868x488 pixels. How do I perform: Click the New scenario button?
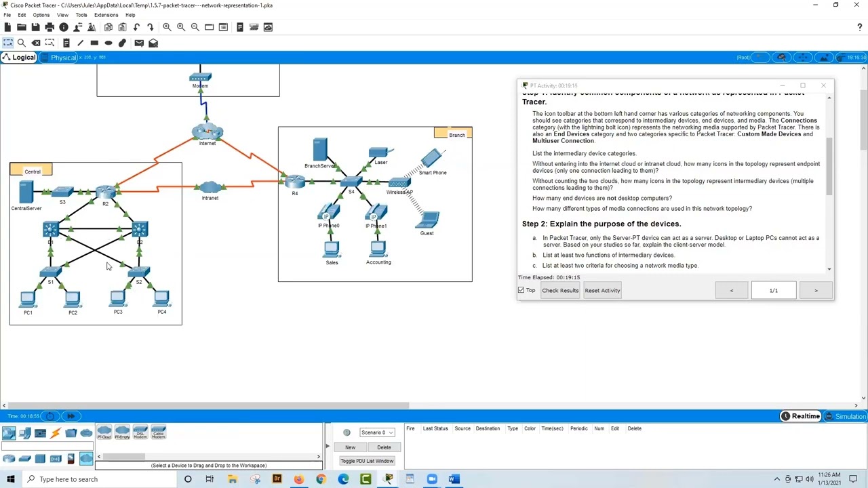350,447
